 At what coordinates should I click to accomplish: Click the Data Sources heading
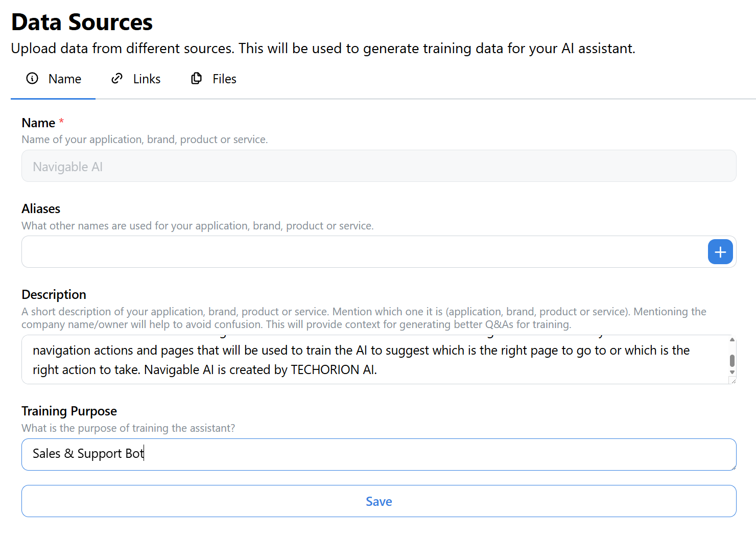pos(82,22)
